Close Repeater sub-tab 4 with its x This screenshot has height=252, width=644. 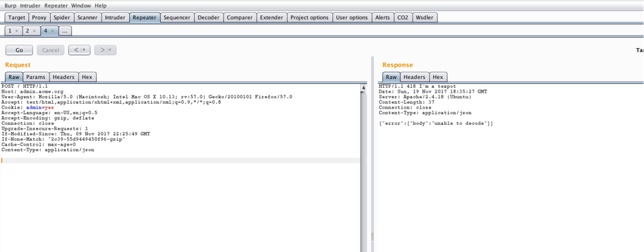(52, 31)
